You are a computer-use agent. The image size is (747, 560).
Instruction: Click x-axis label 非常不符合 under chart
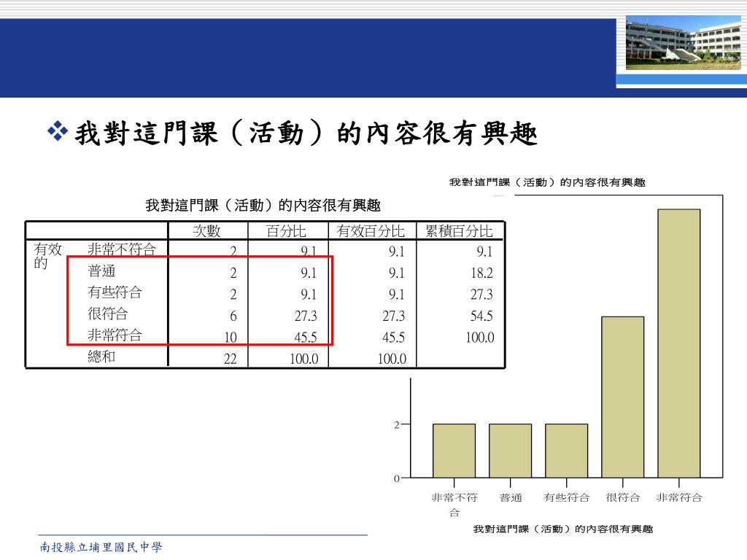pos(454,505)
